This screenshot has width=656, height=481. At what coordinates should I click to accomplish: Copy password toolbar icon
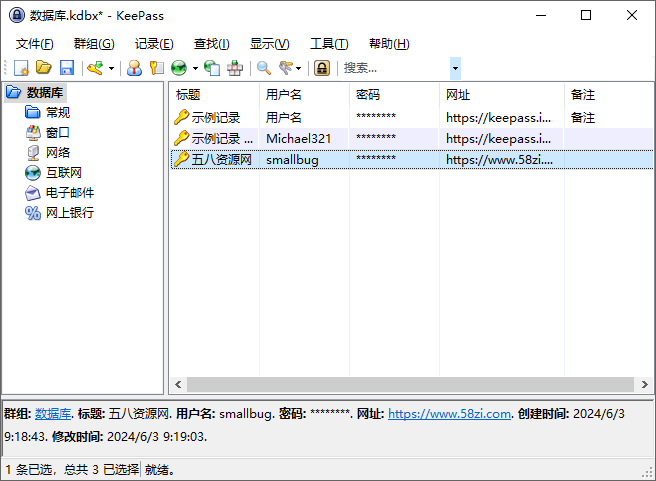tap(156, 68)
